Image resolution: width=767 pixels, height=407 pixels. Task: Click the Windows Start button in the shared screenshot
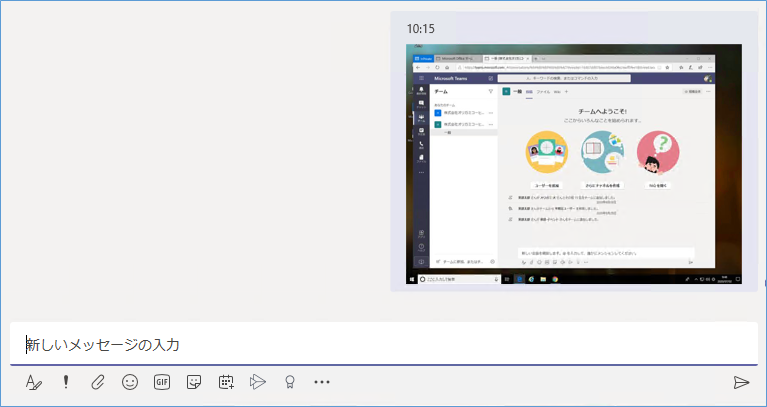tap(411, 278)
